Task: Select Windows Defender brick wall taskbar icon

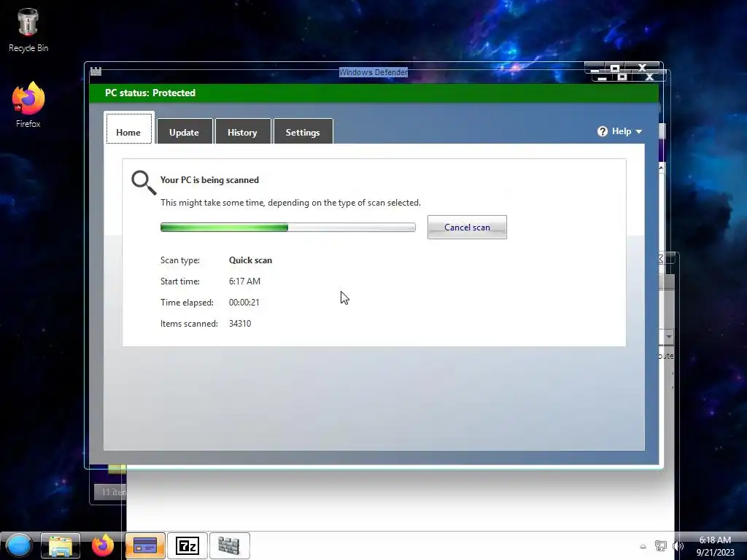Action: click(229, 545)
